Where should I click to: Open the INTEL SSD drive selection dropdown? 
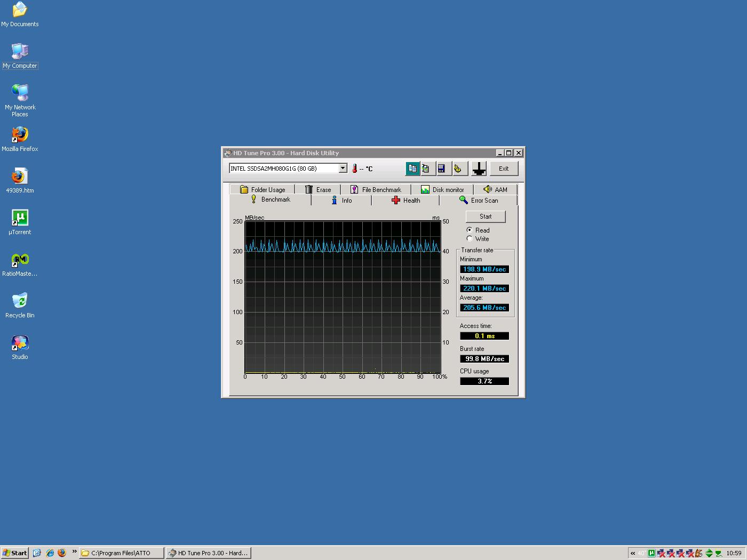click(343, 169)
